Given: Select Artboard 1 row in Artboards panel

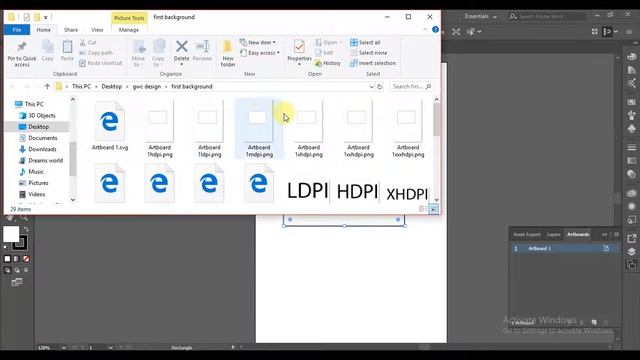Looking at the screenshot, I should 565,248.
